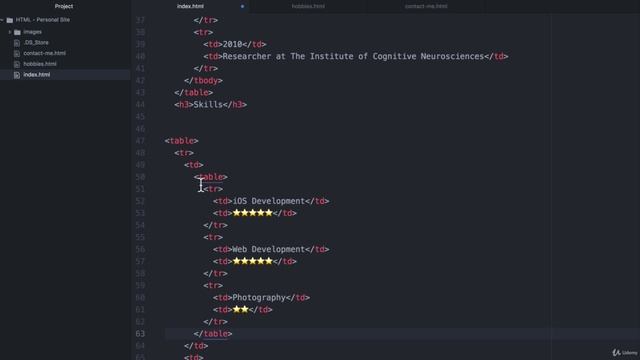This screenshot has width=640, height=360.
Task: Click line number 44 in the gutter
Action: (140, 105)
